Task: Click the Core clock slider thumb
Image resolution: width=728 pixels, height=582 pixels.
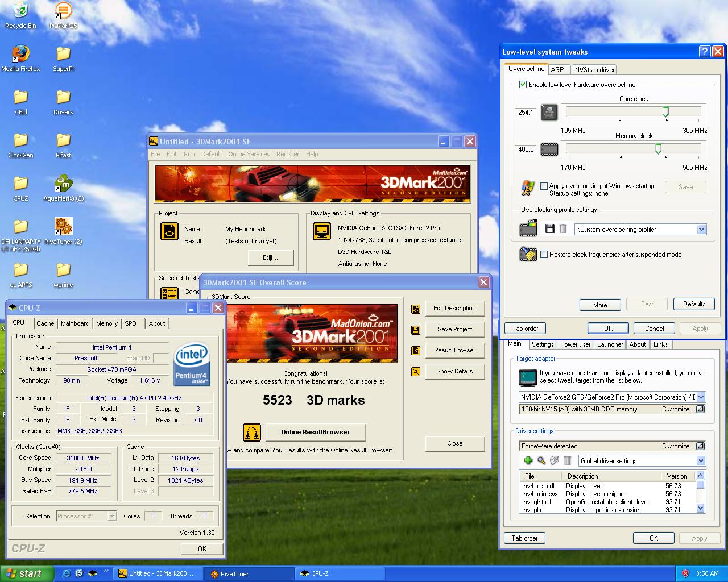Action: tap(665, 112)
